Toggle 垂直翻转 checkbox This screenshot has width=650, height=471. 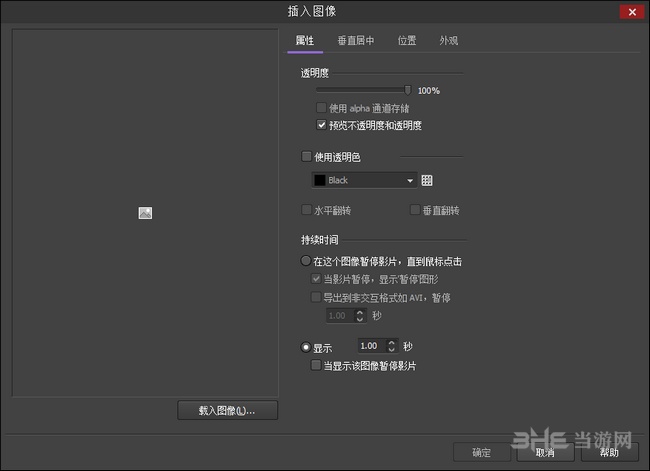(x=415, y=210)
